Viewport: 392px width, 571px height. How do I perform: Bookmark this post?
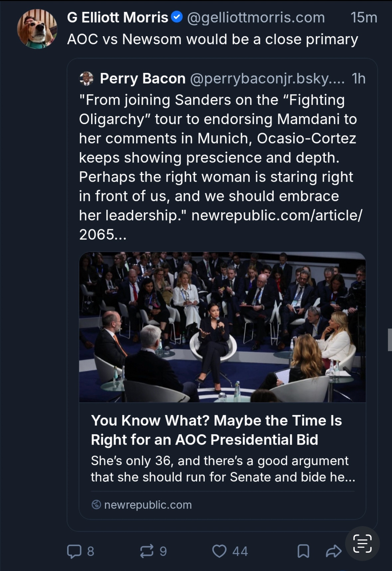303,551
